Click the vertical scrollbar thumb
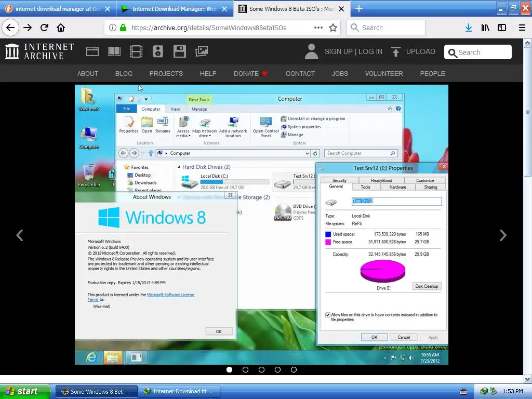 pos(527,112)
